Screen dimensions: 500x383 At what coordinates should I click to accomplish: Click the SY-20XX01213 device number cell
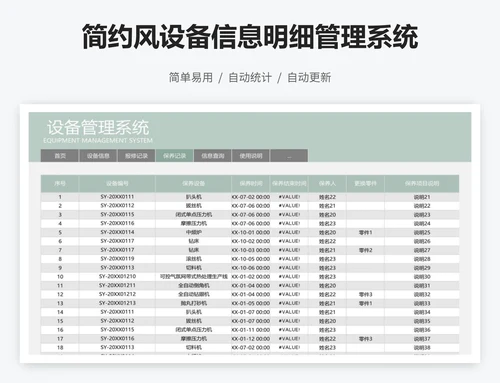117,303
